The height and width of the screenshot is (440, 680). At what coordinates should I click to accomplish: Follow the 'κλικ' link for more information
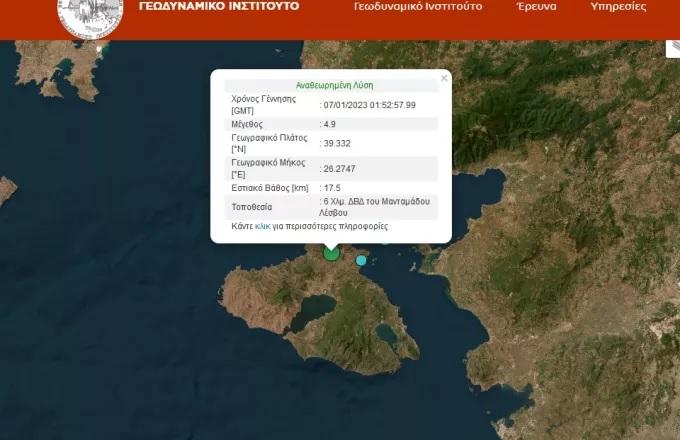point(263,227)
